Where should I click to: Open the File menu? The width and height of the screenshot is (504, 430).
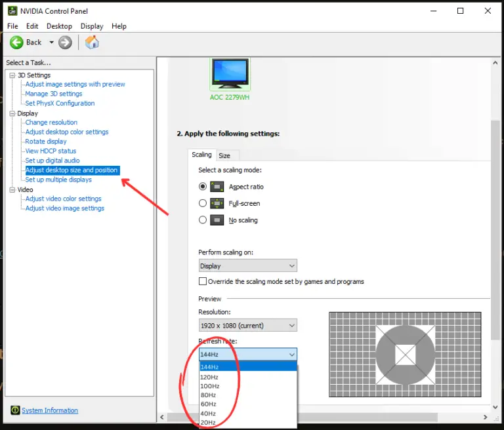[12, 26]
